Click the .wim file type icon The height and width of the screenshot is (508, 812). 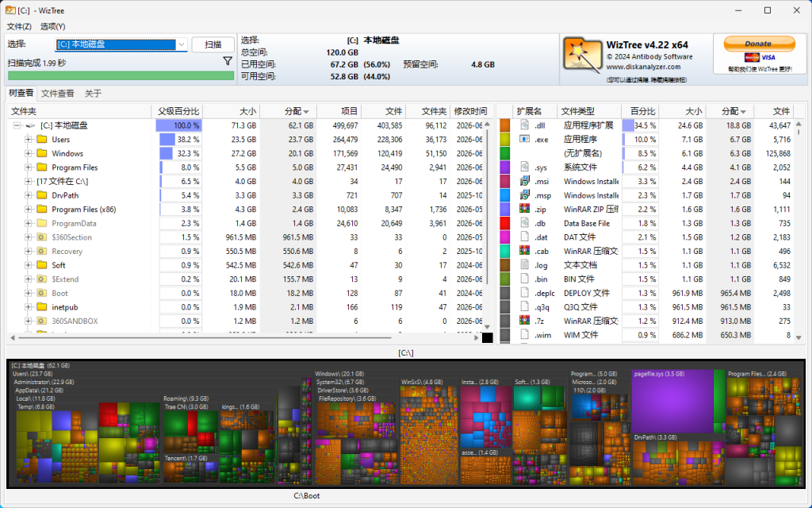pos(525,335)
